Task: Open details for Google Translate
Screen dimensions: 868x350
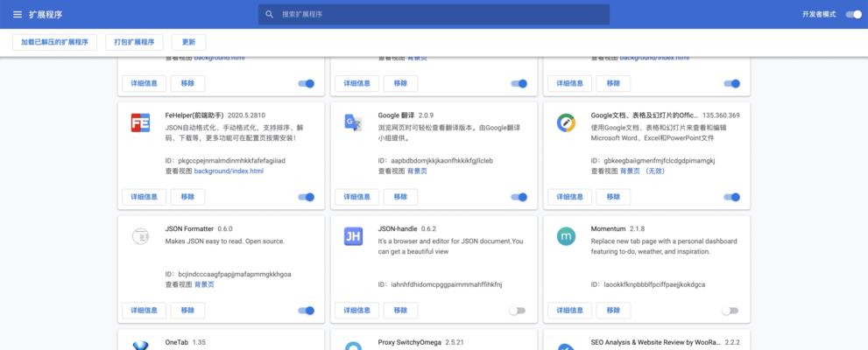Action: point(356,197)
